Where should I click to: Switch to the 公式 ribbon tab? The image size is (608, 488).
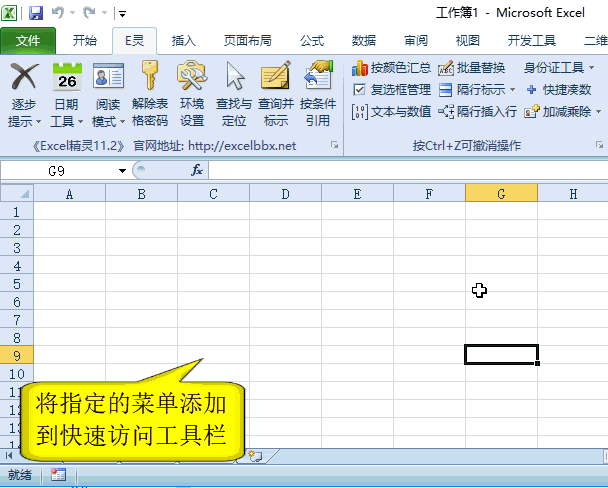click(312, 40)
